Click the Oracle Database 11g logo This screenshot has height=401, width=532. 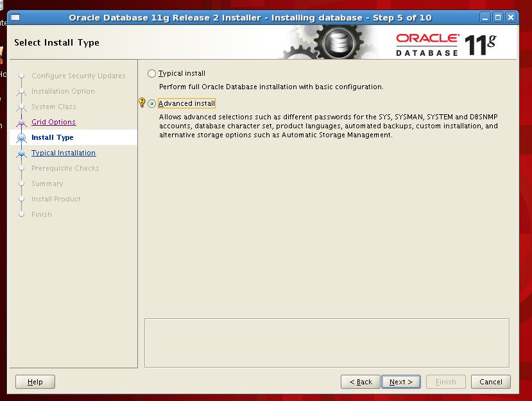click(x=445, y=44)
